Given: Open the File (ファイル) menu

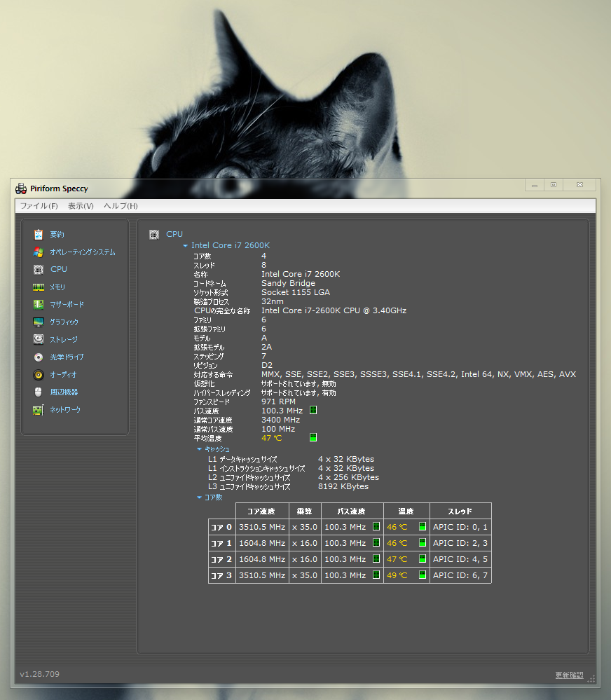Looking at the screenshot, I should pyautogui.click(x=39, y=206).
